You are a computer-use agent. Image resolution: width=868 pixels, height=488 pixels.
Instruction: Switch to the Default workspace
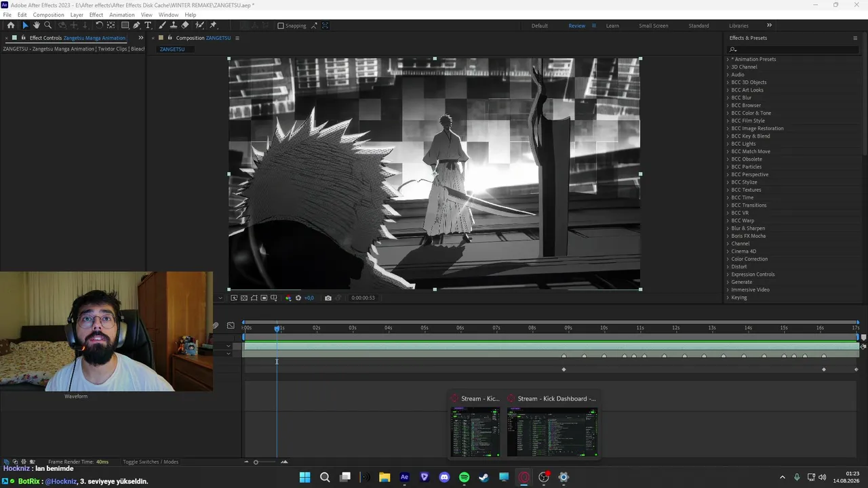540,26
